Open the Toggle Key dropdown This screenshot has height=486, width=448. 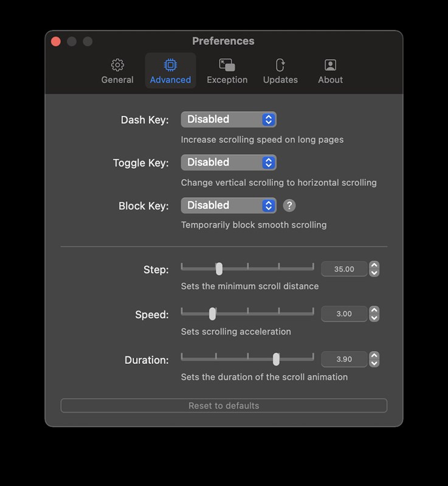pos(229,163)
